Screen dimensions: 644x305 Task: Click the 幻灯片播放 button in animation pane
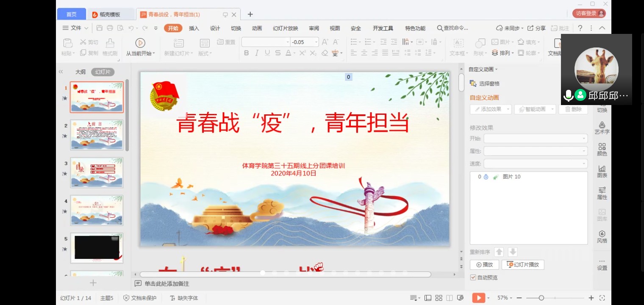point(523,265)
